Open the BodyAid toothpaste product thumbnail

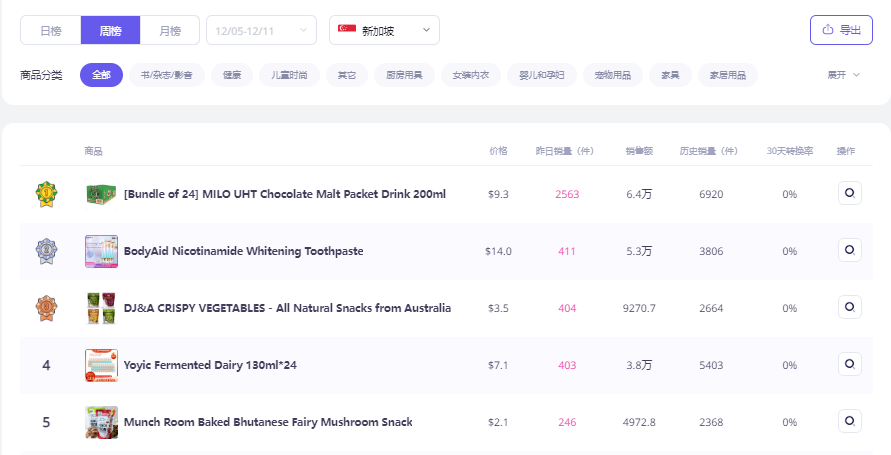tap(101, 251)
